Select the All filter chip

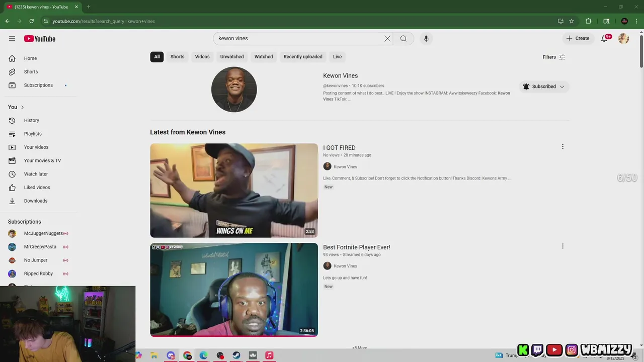pyautogui.click(x=157, y=57)
